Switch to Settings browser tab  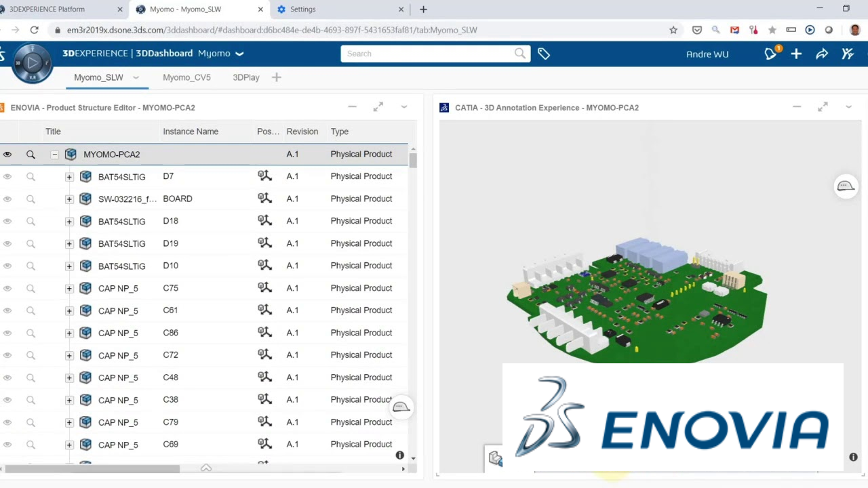coord(302,9)
